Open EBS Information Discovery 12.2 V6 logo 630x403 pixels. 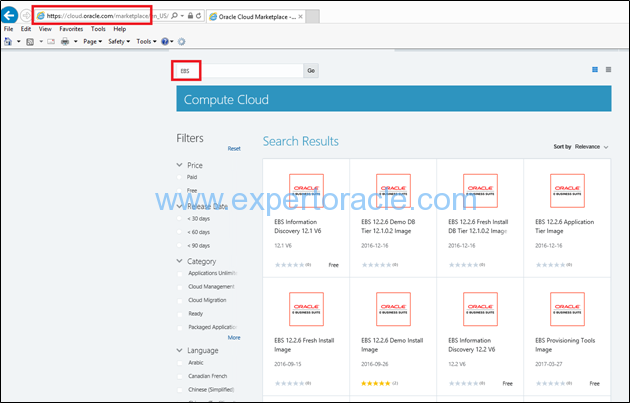pos(480,309)
